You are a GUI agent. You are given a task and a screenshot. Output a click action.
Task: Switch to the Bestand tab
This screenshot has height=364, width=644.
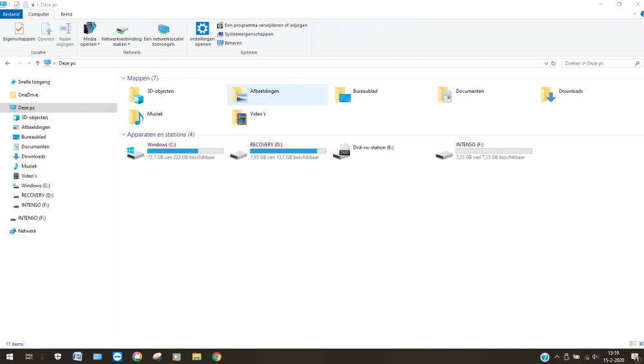11,14
